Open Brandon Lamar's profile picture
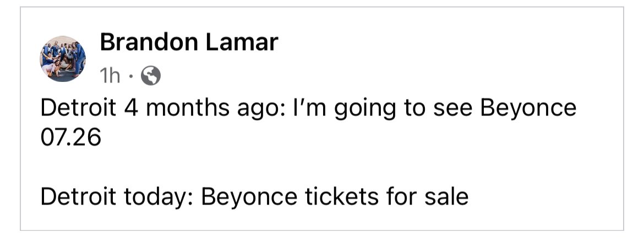Viewport: 644px width, 243px height. (x=63, y=59)
